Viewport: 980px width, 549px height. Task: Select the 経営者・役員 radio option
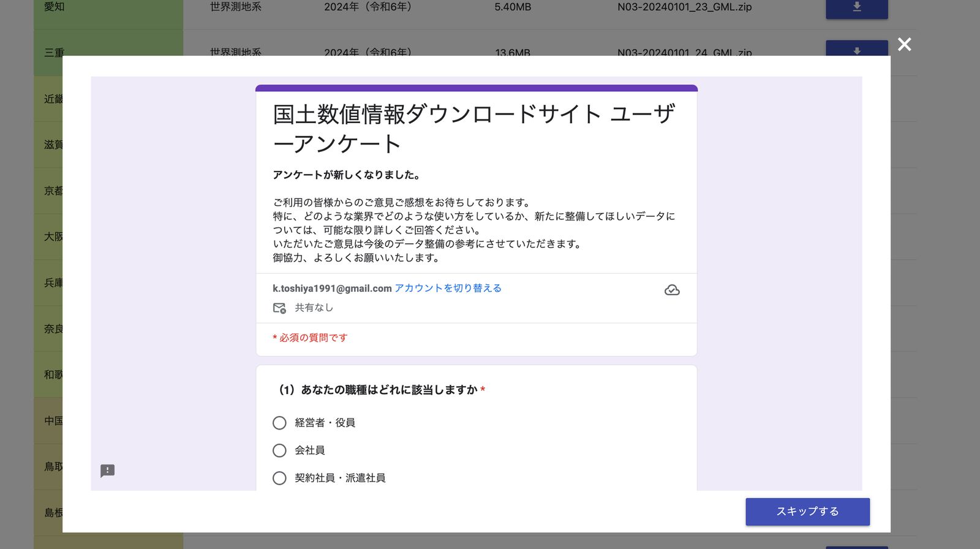point(279,423)
